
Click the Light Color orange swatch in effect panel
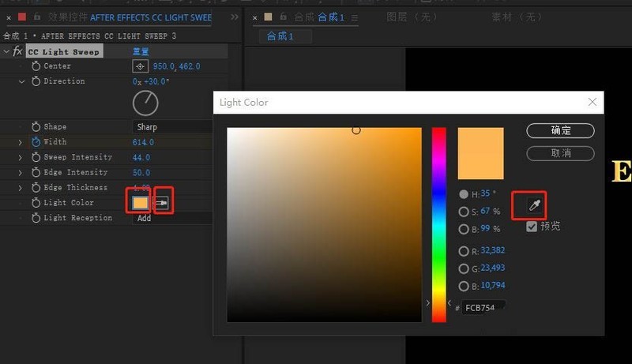[140, 203]
